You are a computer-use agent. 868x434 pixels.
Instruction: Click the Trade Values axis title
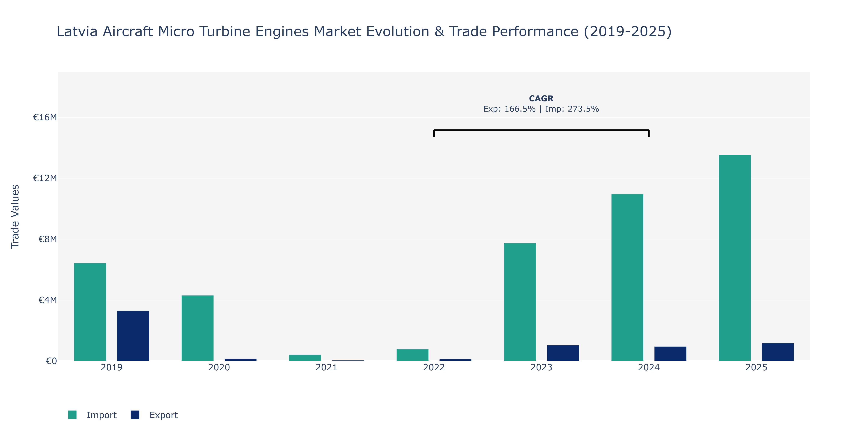click(x=15, y=217)
